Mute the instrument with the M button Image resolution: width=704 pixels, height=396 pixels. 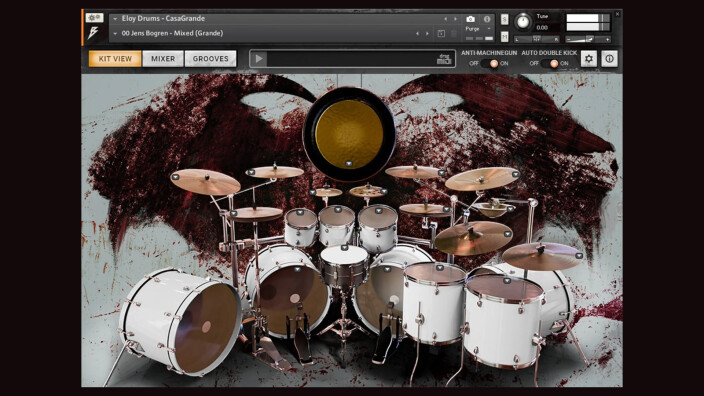[x=504, y=36]
